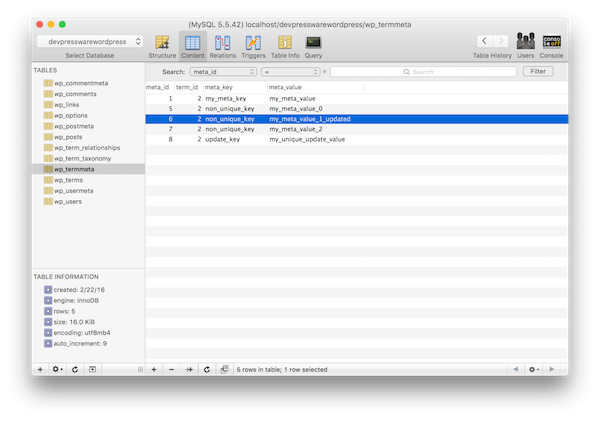Select the wp_commentmeta table

tap(88, 83)
